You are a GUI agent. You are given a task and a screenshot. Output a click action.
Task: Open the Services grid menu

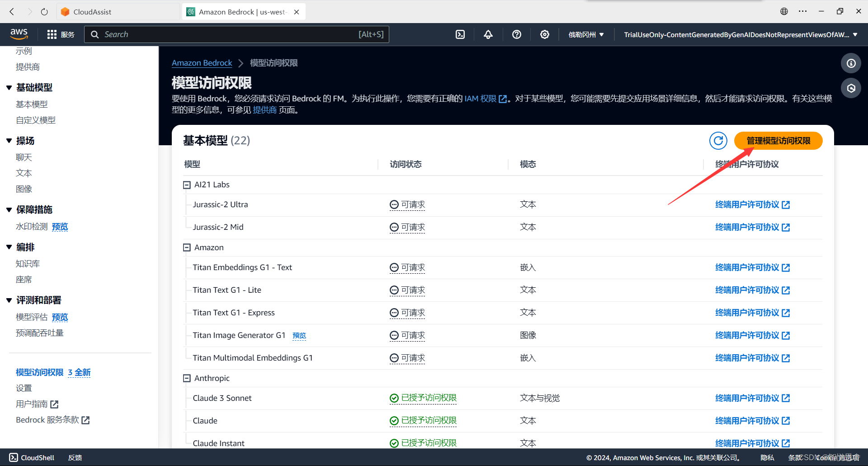[61, 34]
